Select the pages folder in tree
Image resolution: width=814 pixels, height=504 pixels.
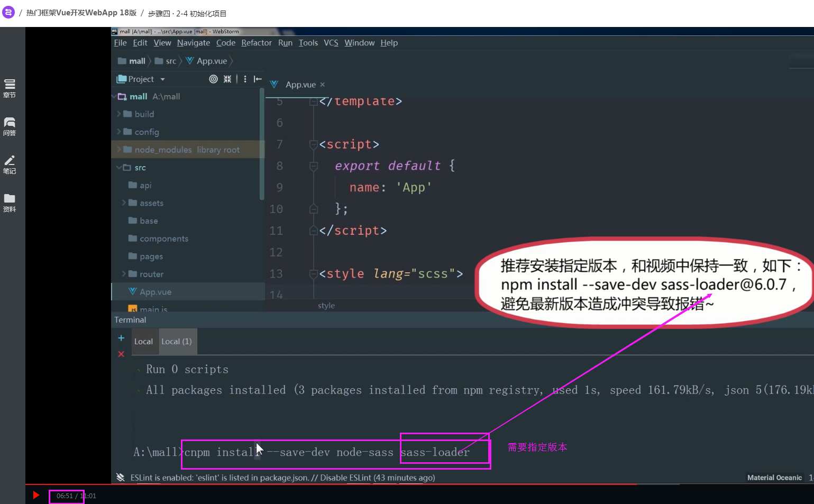(146, 256)
